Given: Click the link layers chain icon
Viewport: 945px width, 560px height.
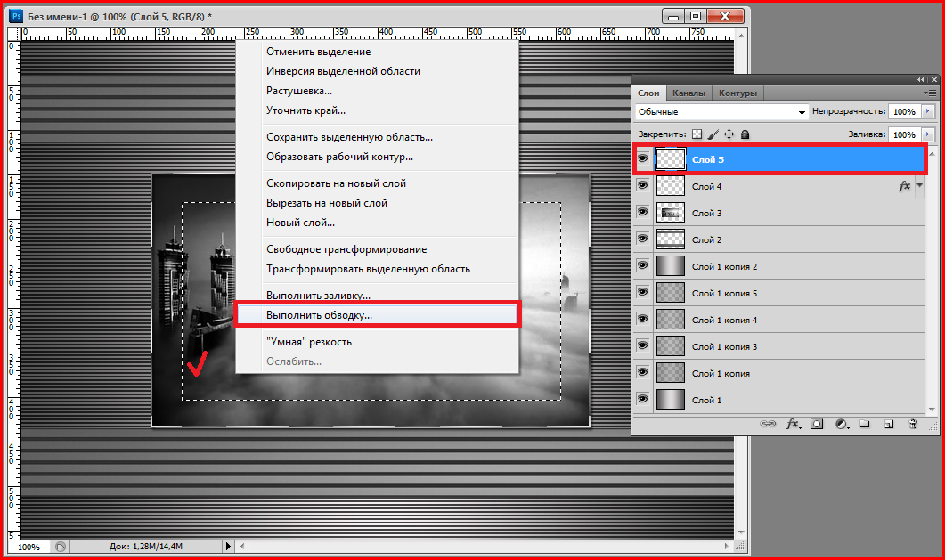Looking at the screenshot, I should 768,424.
